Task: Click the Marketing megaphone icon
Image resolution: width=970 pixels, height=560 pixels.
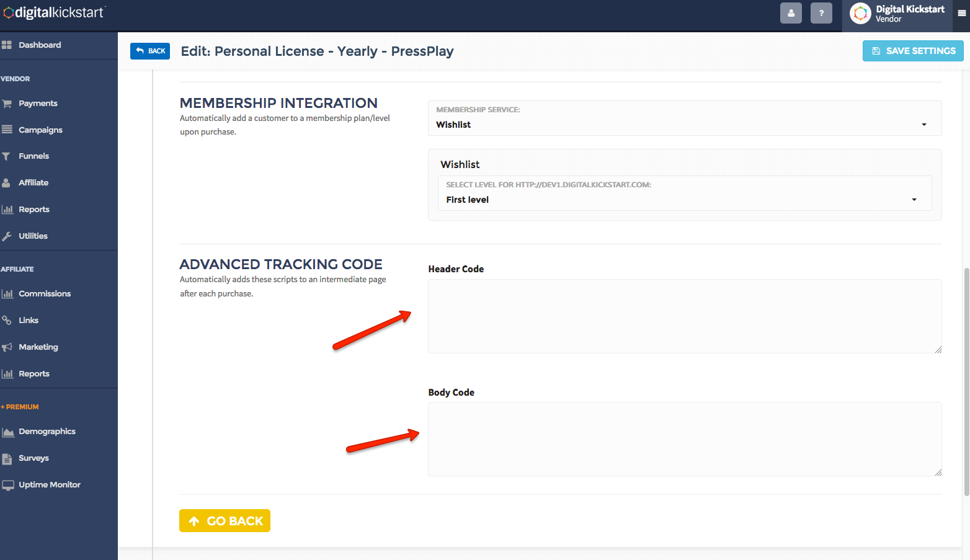Action: [7, 347]
